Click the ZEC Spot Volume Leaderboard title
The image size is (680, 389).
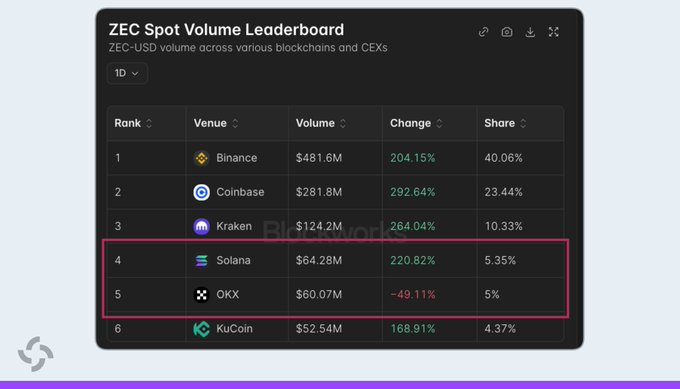click(226, 30)
